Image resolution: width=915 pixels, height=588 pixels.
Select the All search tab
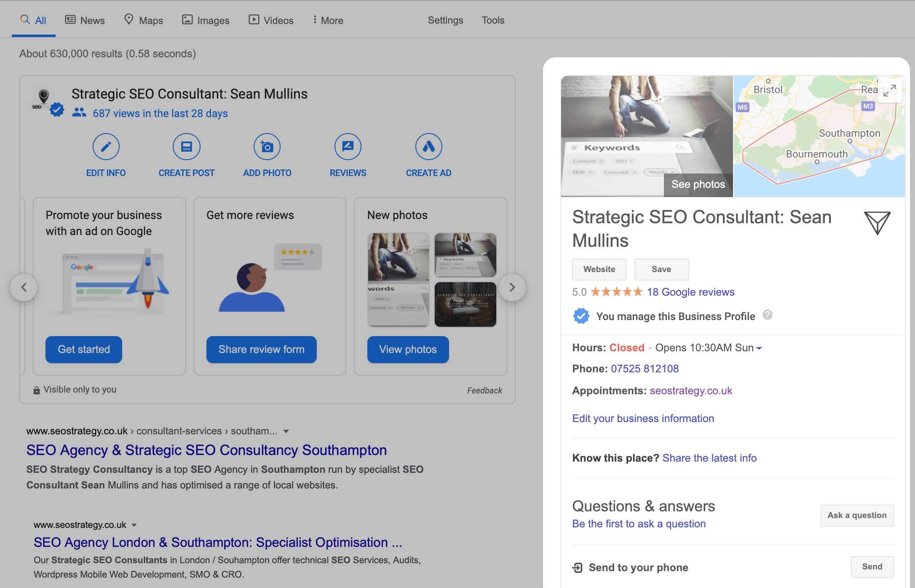tap(33, 20)
